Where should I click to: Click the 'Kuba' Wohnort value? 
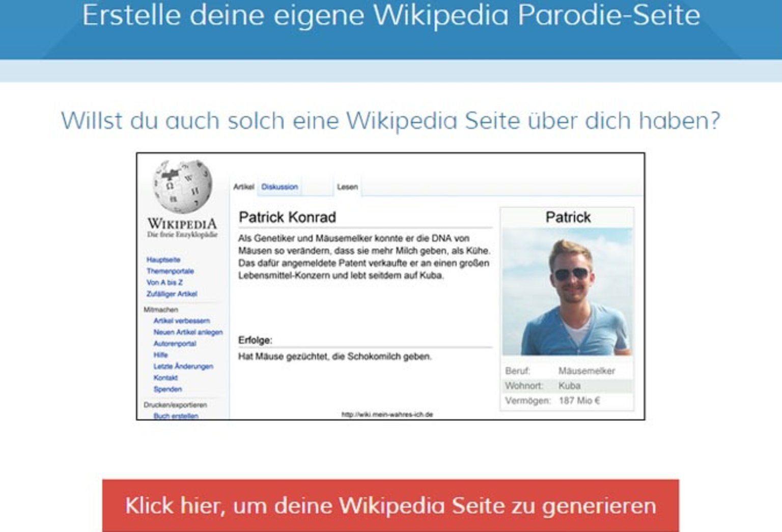pos(569,385)
